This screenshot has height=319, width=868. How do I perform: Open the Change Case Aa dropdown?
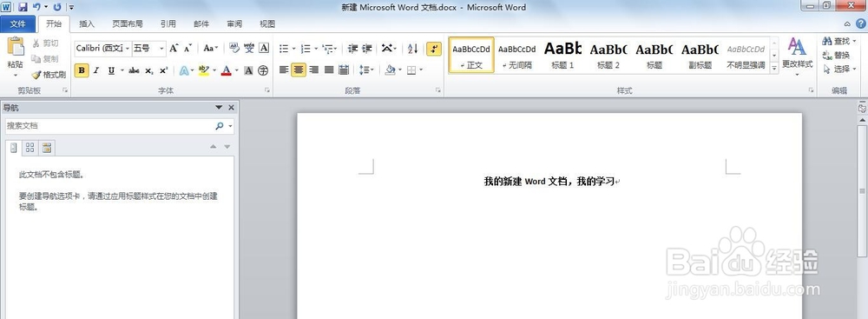click(210, 49)
